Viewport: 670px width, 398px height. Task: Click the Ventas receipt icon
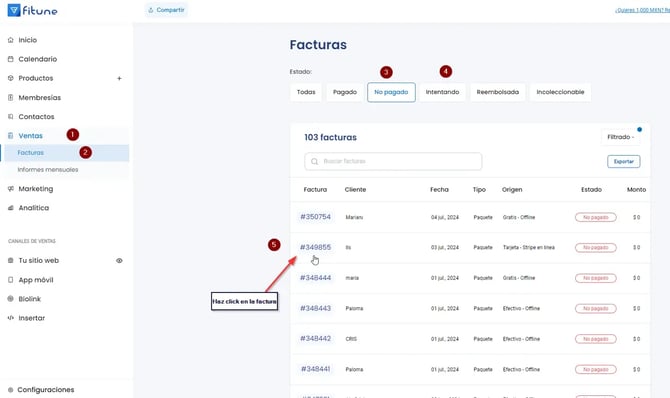click(11, 136)
